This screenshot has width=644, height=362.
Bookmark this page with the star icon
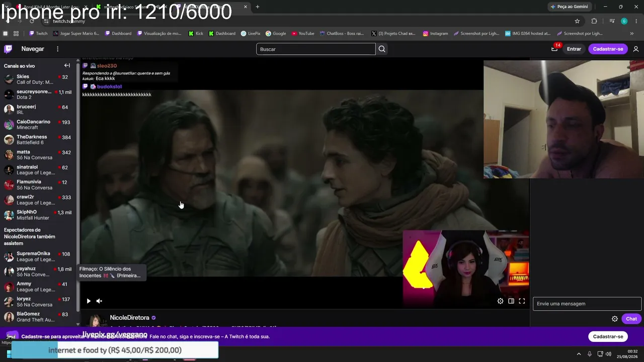577,21
